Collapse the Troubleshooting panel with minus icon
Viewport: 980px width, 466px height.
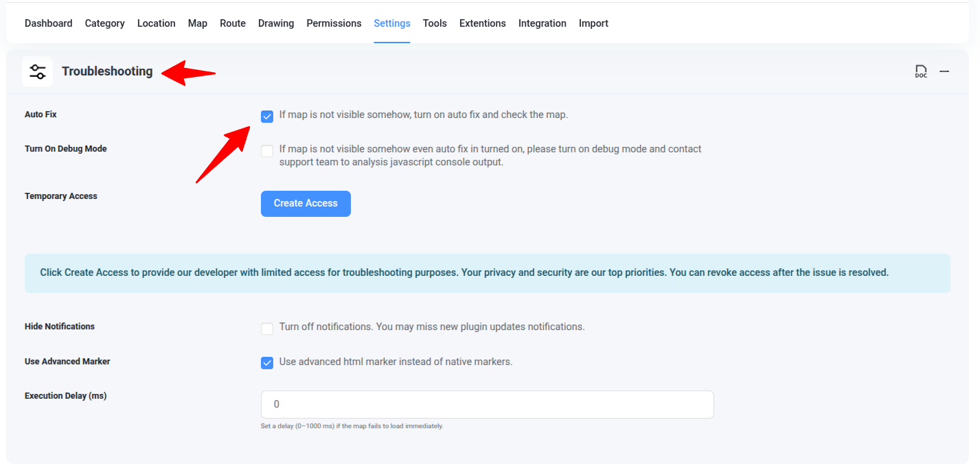[944, 71]
